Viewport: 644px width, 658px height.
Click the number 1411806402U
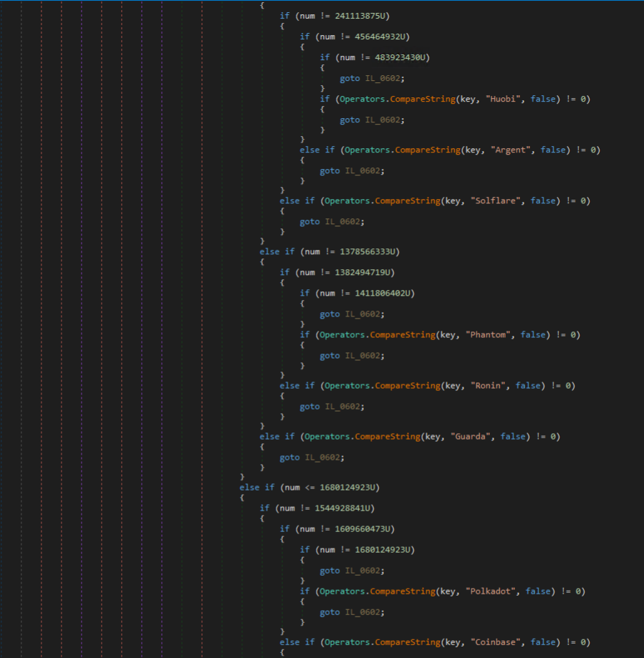click(x=383, y=294)
